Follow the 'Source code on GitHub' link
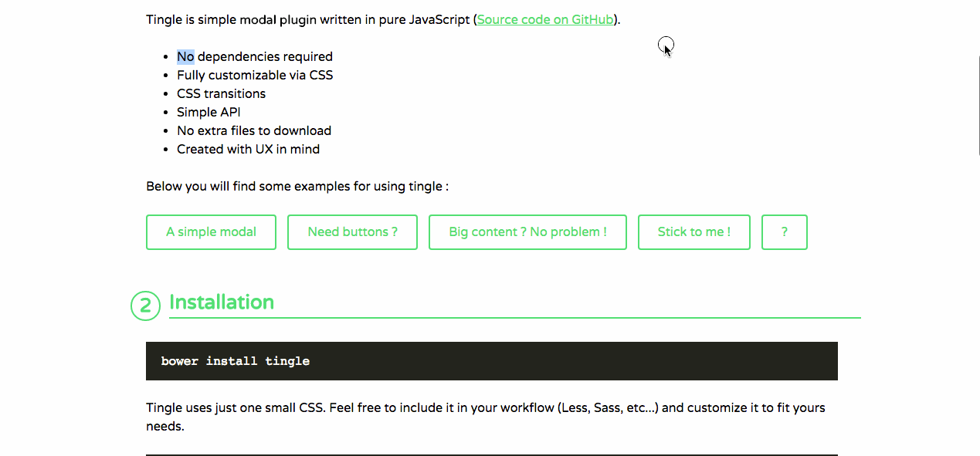 (544, 19)
